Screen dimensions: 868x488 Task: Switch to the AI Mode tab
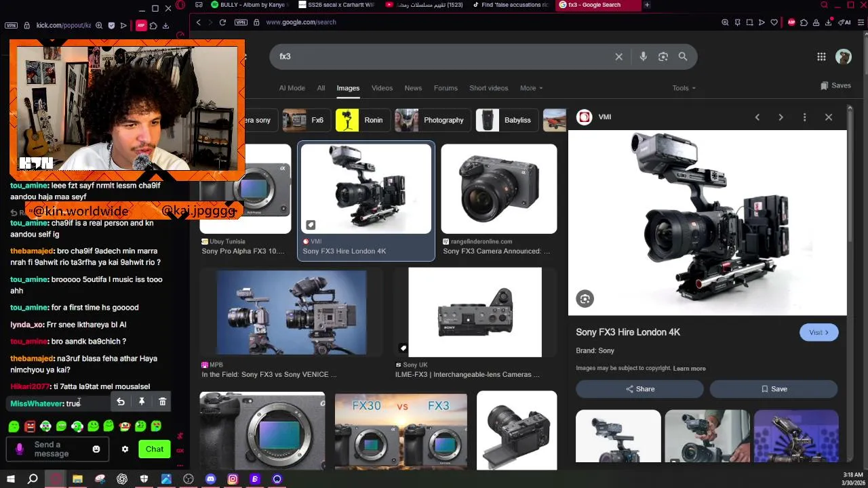pos(292,88)
